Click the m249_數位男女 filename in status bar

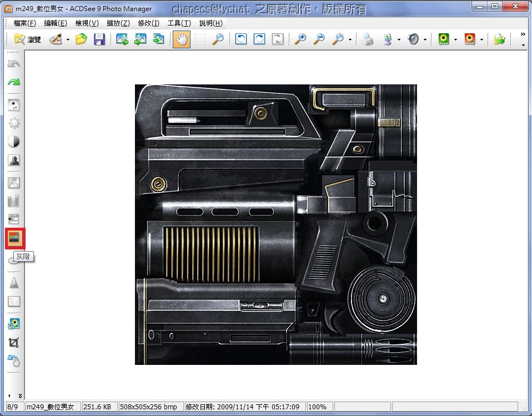[x=50, y=407]
